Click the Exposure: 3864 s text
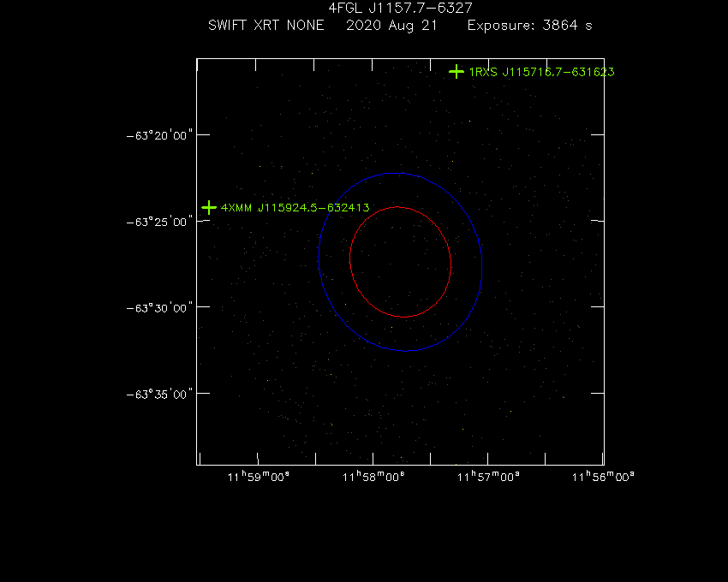Viewport: 728px width, 582px height. click(x=530, y=26)
